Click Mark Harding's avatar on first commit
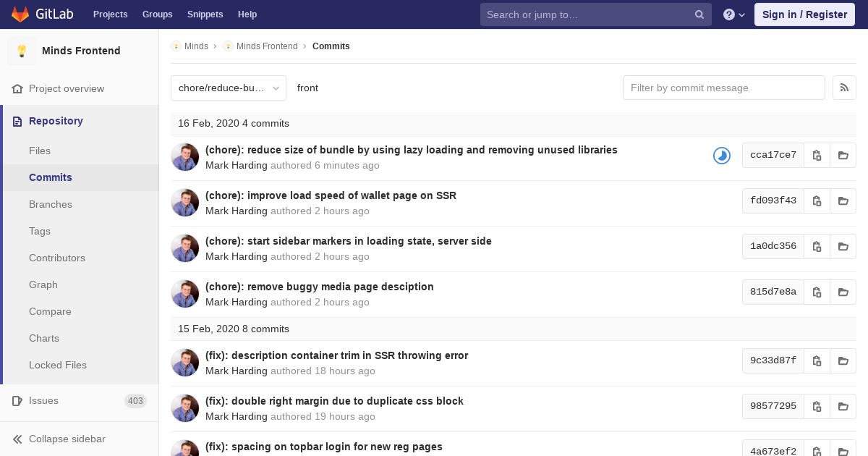The height and width of the screenshot is (456, 868). (185, 157)
